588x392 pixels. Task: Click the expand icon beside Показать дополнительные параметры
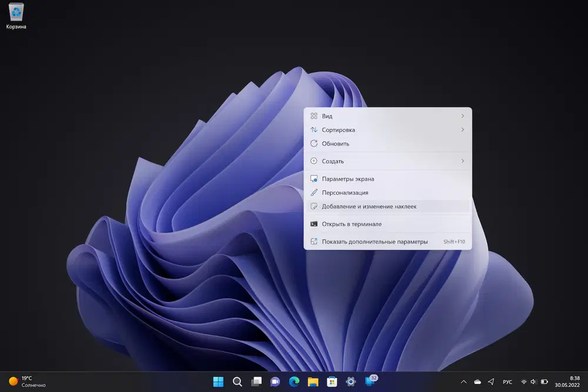pos(314,241)
